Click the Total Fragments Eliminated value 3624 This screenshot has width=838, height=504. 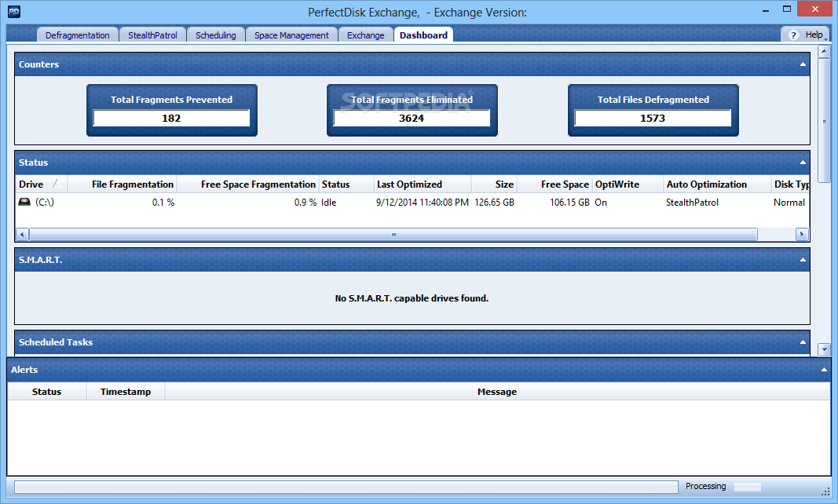[412, 118]
